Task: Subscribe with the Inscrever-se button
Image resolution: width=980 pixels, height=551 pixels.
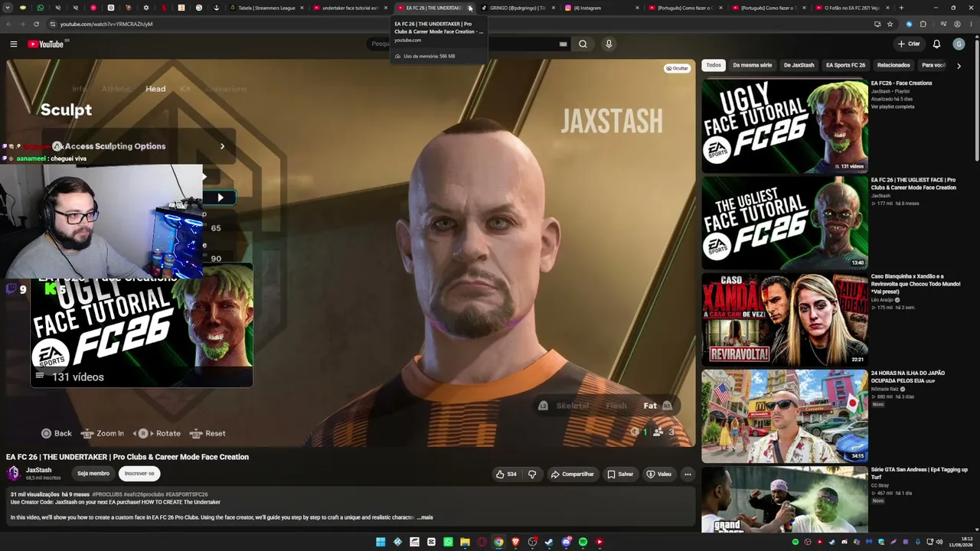Action: pos(139,474)
